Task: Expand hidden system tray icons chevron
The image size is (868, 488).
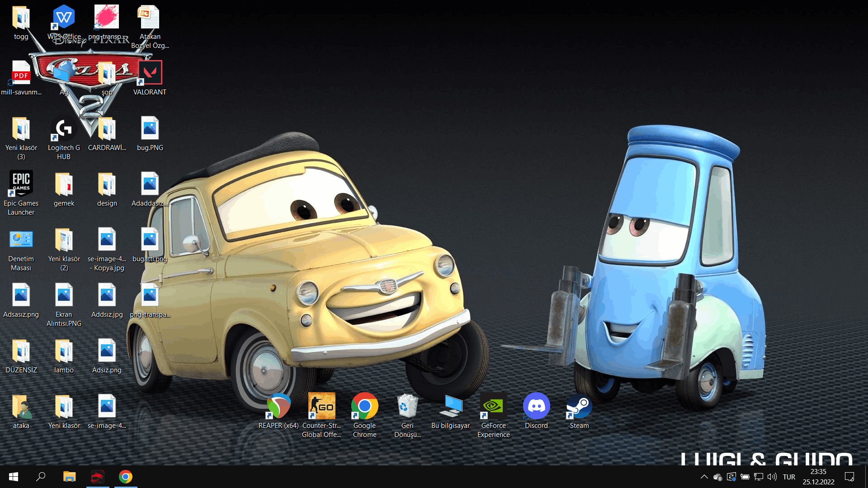Action: [704, 477]
